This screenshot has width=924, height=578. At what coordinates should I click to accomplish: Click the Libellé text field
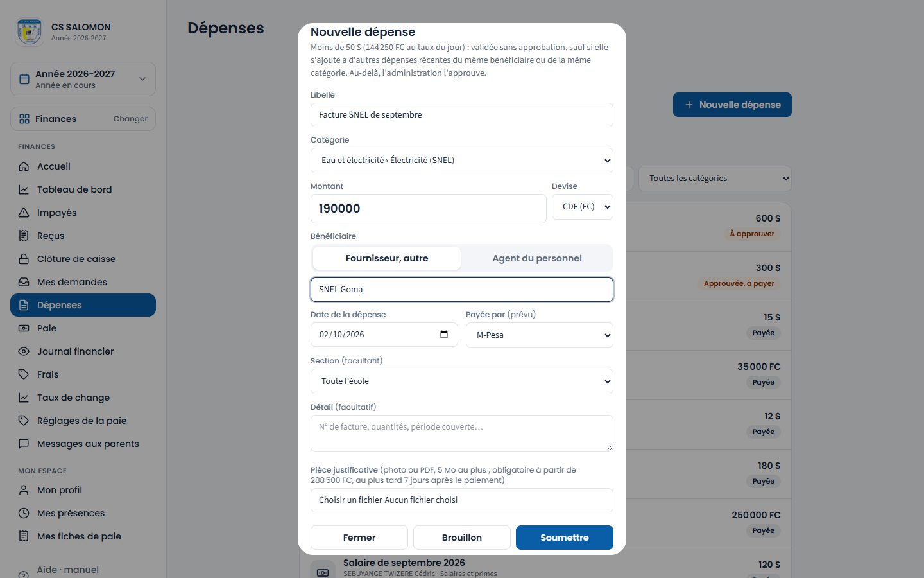(462, 115)
